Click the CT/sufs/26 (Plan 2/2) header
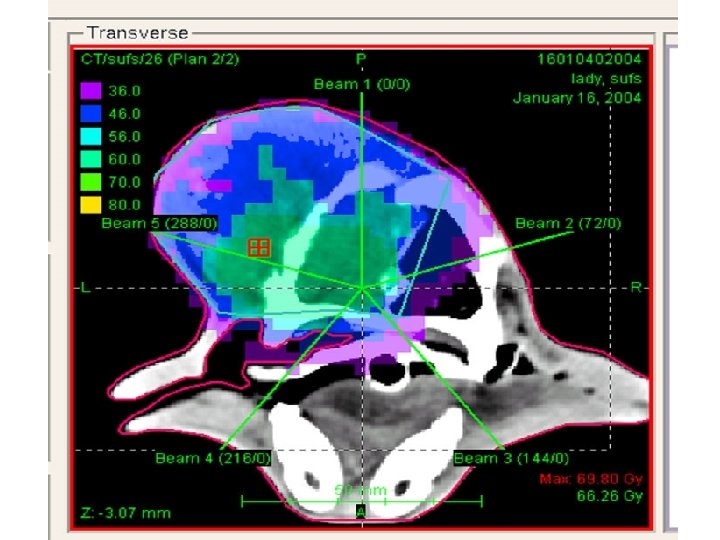Image resolution: width=720 pixels, height=540 pixels. click(x=160, y=59)
